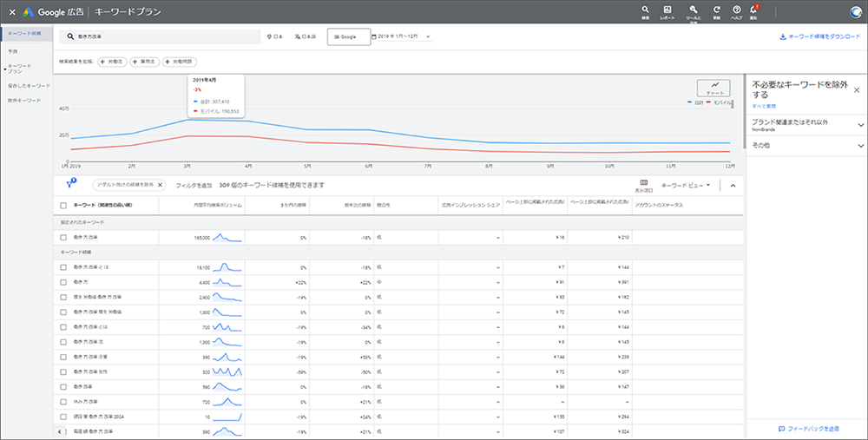Open the 表示項目 columns icon
This screenshot has height=440, width=868.
pyautogui.click(x=644, y=182)
